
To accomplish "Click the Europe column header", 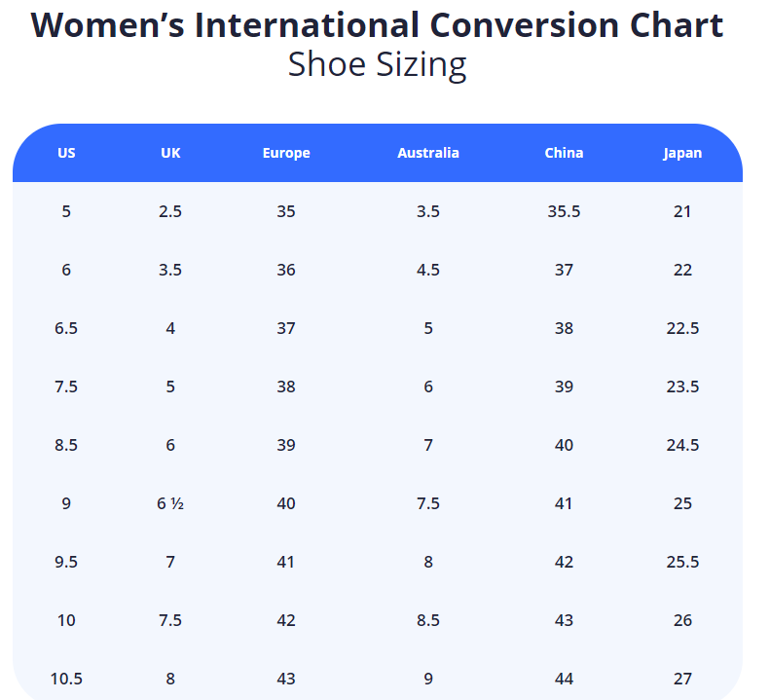I will (286, 153).
